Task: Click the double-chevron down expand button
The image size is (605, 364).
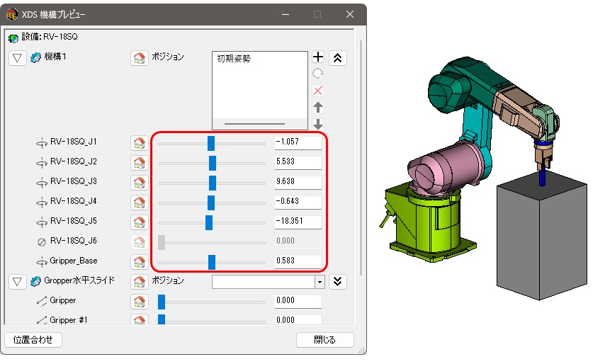Action: (x=339, y=282)
